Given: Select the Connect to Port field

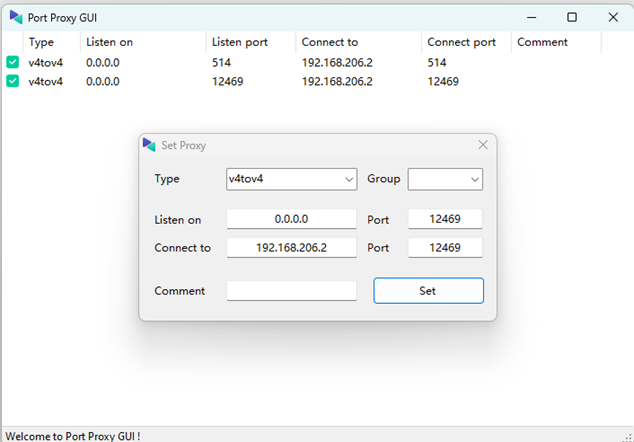Looking at the screenshot, I should pos(445,248).
